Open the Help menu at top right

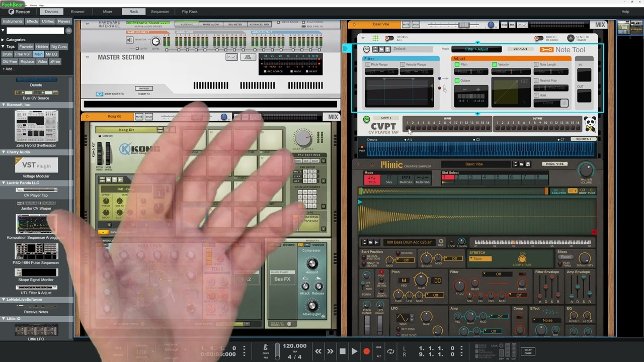pyautogui.click(x=625, y=12)
